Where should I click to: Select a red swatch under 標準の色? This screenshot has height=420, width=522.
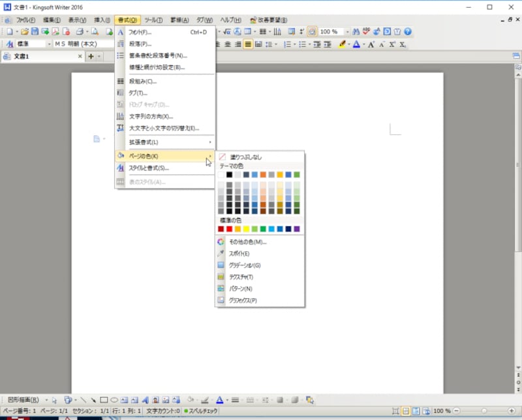[229, 229]
